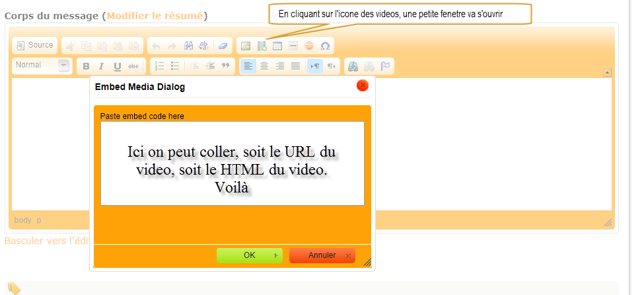The width and height of the screenshot is (644, 295).
Task: Redo the last action
Action: coord(172,46)
